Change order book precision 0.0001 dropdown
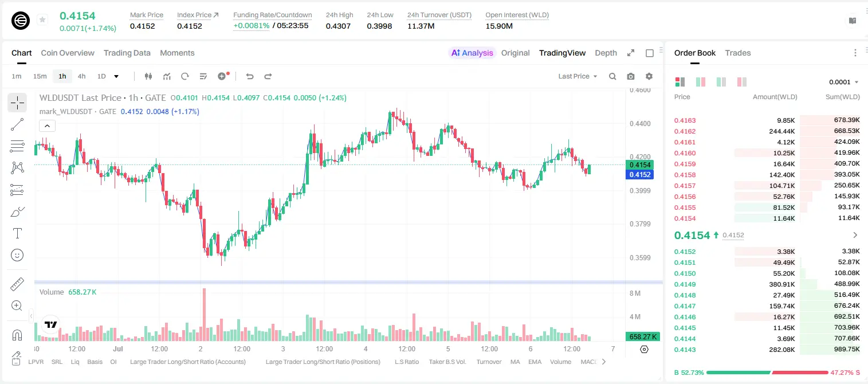This screenshot has width=868, height=384. (x=844, y=82)
